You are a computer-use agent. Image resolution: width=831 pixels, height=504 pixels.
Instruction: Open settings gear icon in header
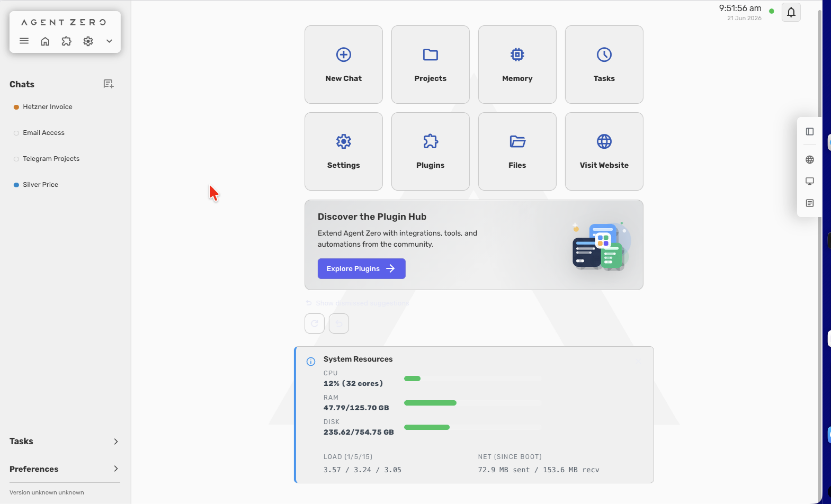click(x=88, y=41)
